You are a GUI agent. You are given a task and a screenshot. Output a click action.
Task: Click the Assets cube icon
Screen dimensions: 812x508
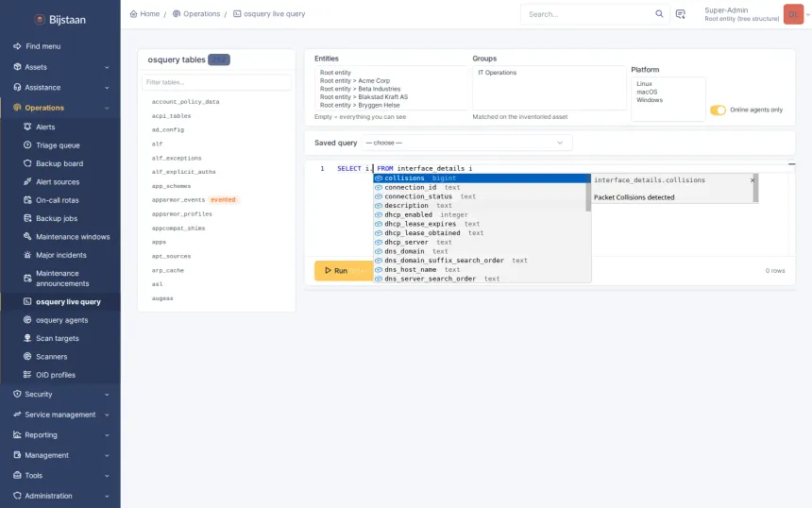click(17, 67)
